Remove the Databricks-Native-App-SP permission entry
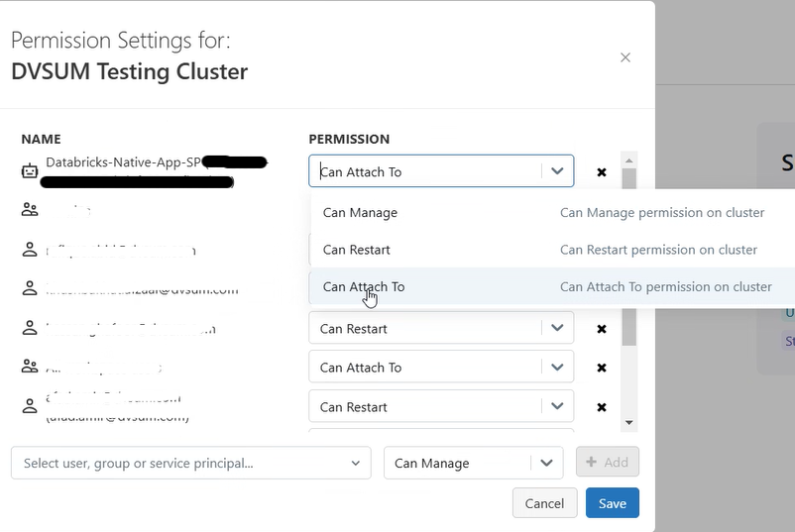The width and height of the screenshot is (795, 532). (602, 172)
